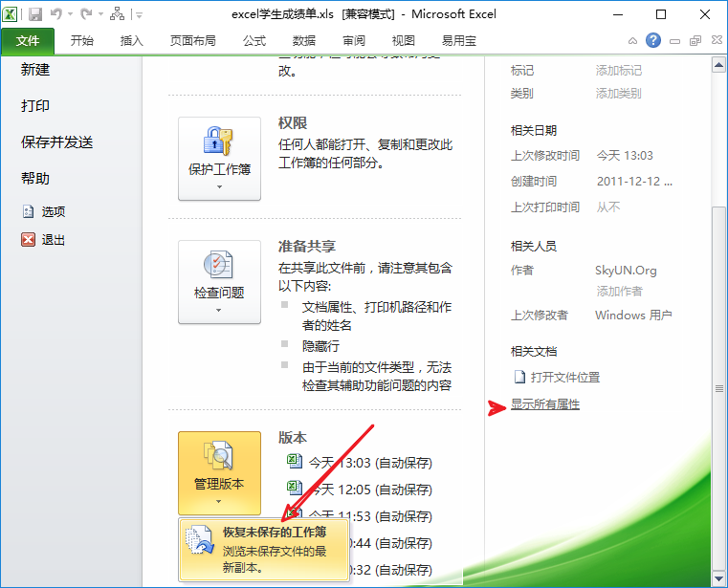Expand the 检查问题 dropdown arrow

coord(219,310)
